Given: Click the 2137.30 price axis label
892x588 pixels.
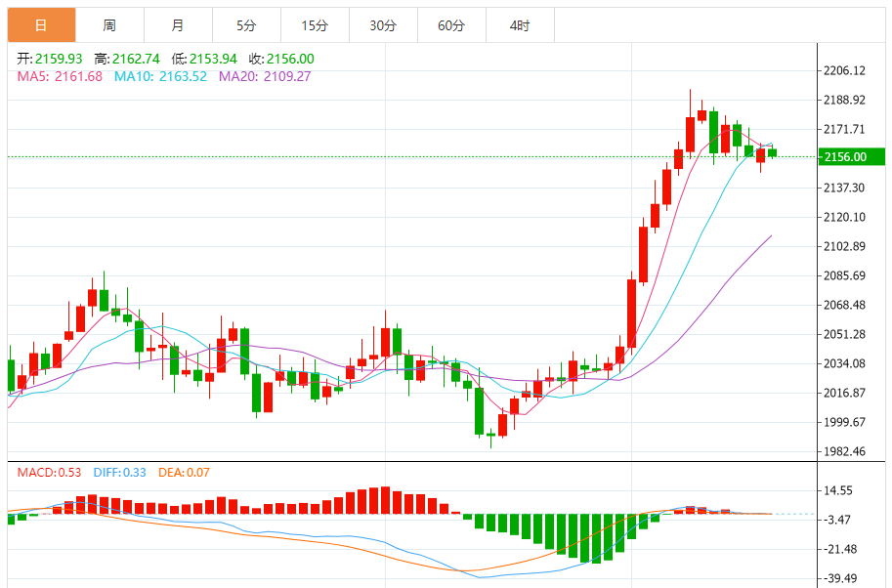Looking at the screenshot, I should (844, 188).
